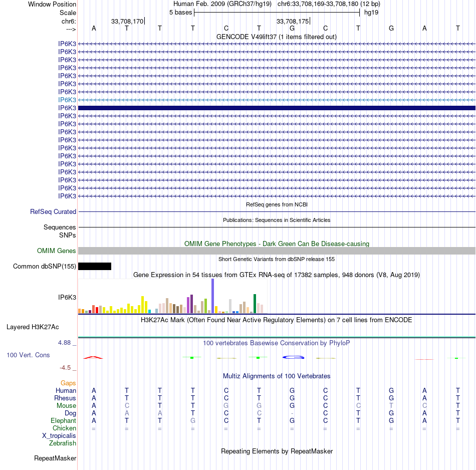Viewport: 476px width, 470px height.
Task: Click the thick dark-blue IP6K3 exon bar
Action: click(x=277, y=108)
